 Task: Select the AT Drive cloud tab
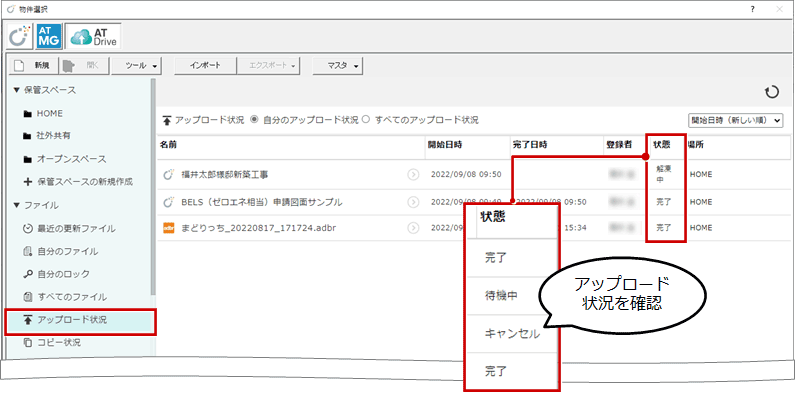click(x=93, y=37)
